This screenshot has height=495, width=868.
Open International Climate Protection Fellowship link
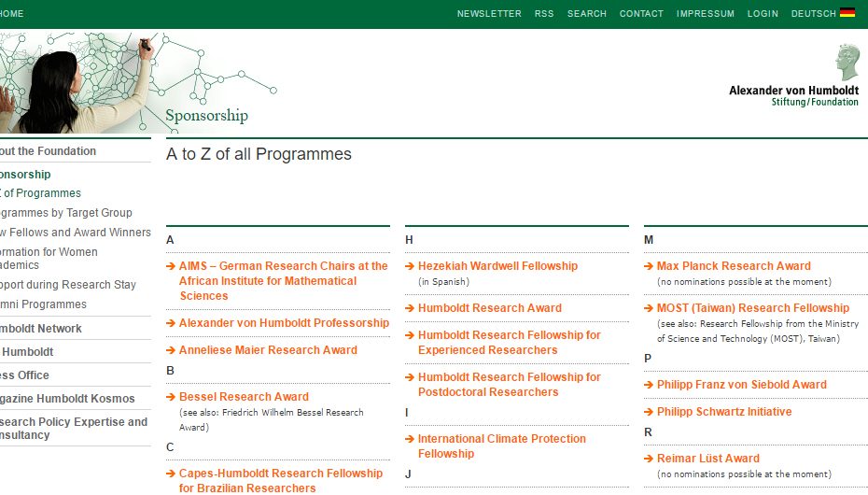point(501,445)
